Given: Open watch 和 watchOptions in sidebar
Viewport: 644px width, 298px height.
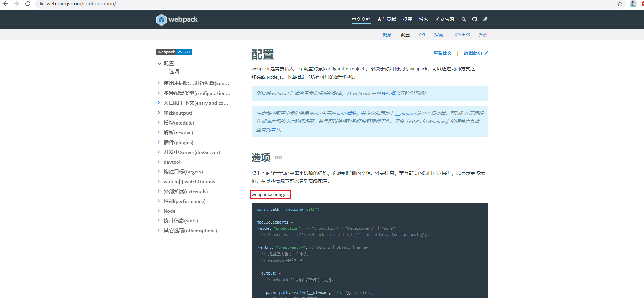Looking at the screenshot, I should coord(189,182).
